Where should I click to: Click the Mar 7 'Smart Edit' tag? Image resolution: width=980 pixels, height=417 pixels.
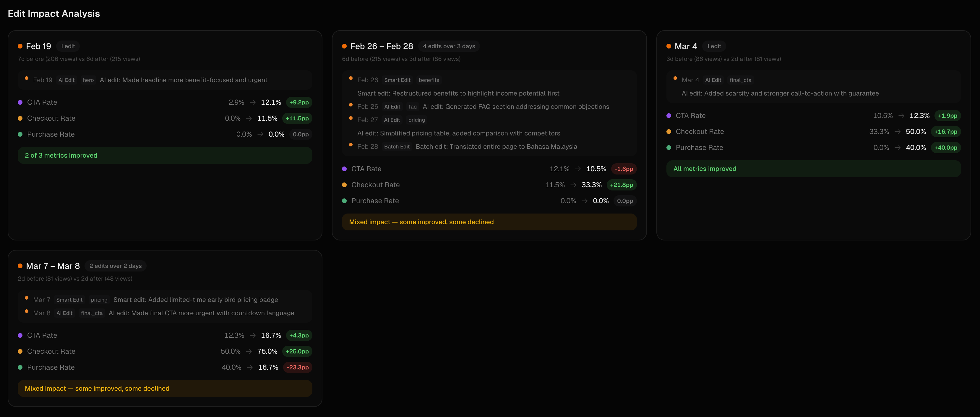[69, 300]
